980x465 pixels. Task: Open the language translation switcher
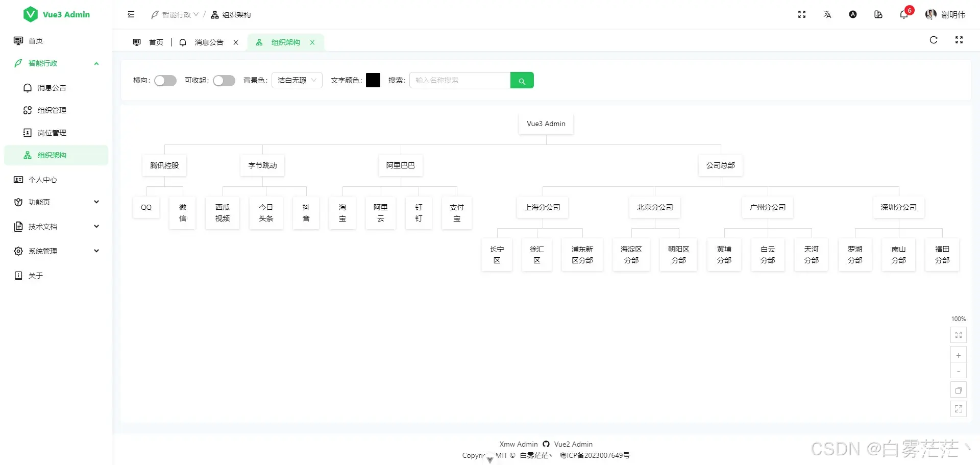pos(827,14)
